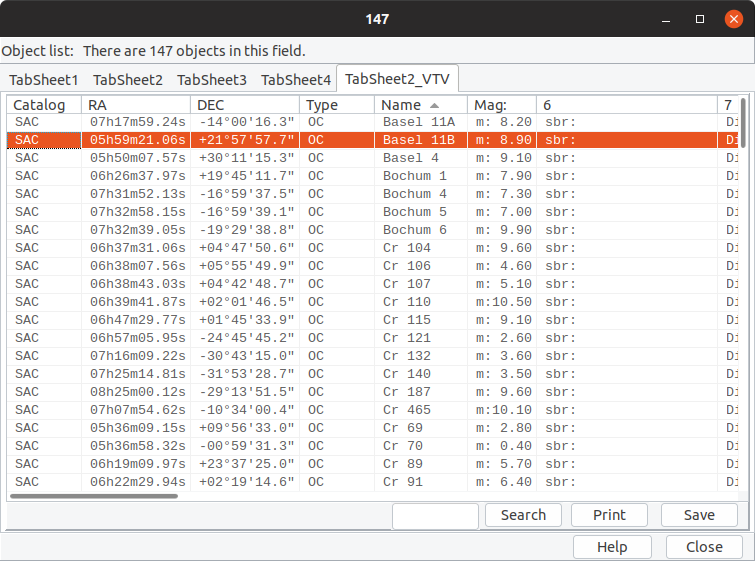Image resolution: width=755 pixels, height=561 pixels.
Task: Sort by the Mag: column header
Action: pos(502,104)
